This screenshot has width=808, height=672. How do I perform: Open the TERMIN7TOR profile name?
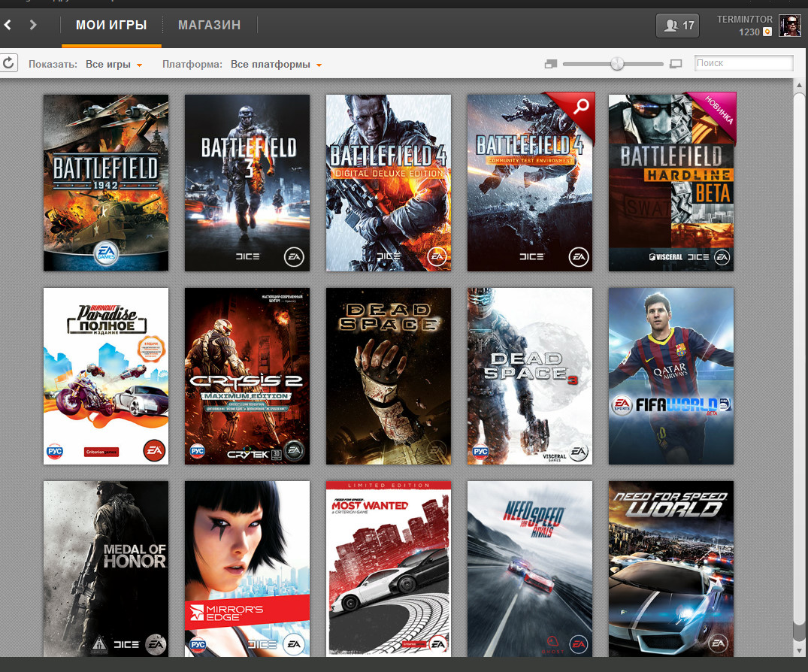(x=745, y=19)
